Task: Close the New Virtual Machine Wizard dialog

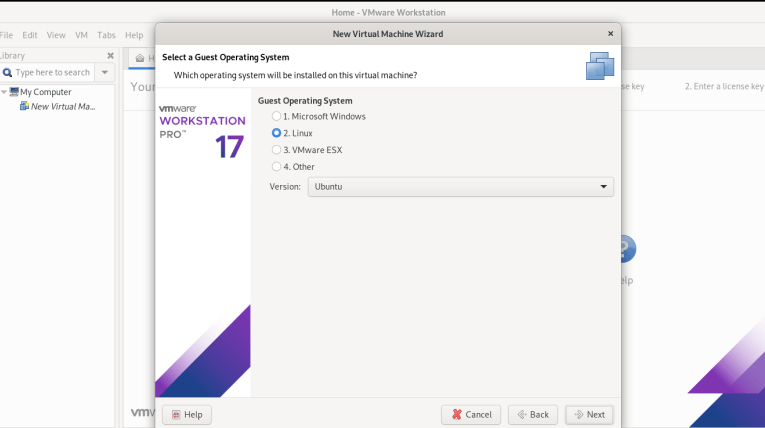Action: click(610, 34)
